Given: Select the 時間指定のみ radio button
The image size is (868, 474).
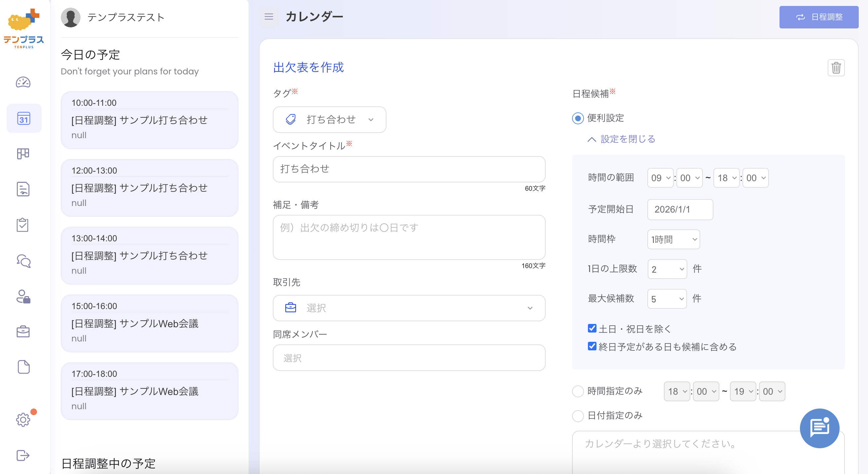Looking at the screenshot, I should [578, 391].
